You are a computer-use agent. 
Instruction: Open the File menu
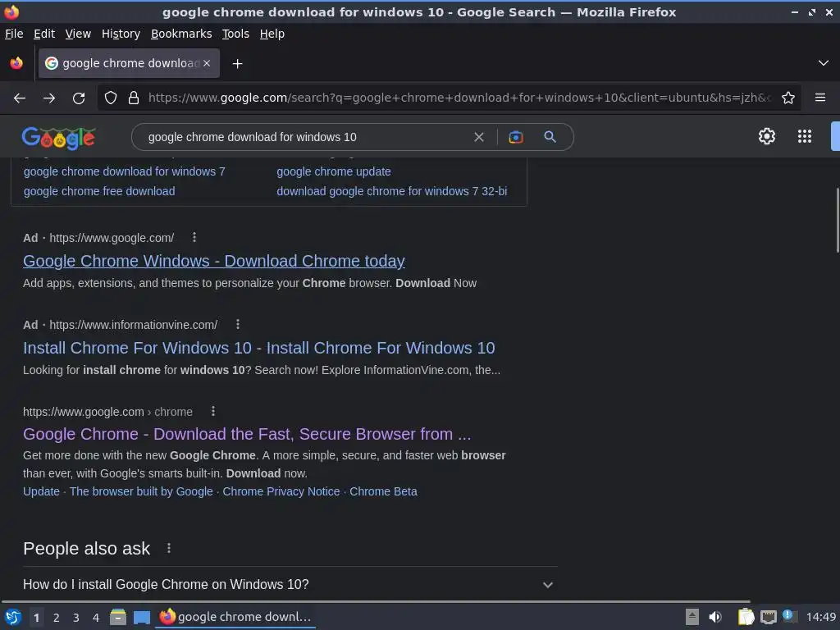click(14, 34)
